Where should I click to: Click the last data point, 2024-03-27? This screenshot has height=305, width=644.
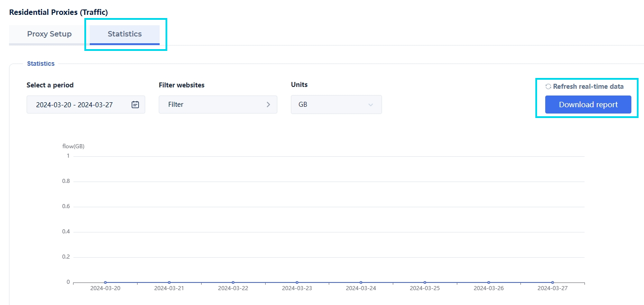coord(552,282)
